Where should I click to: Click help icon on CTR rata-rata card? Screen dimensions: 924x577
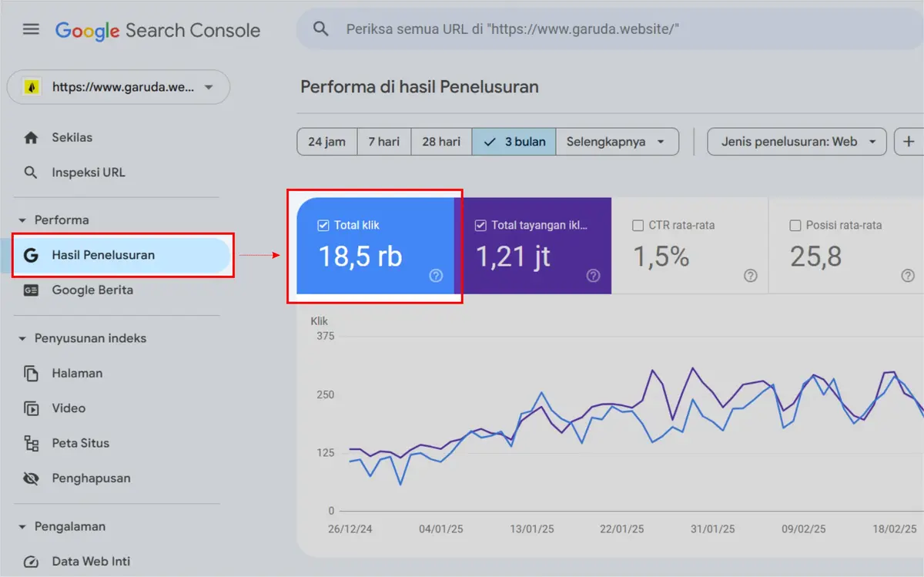point(751,276)
